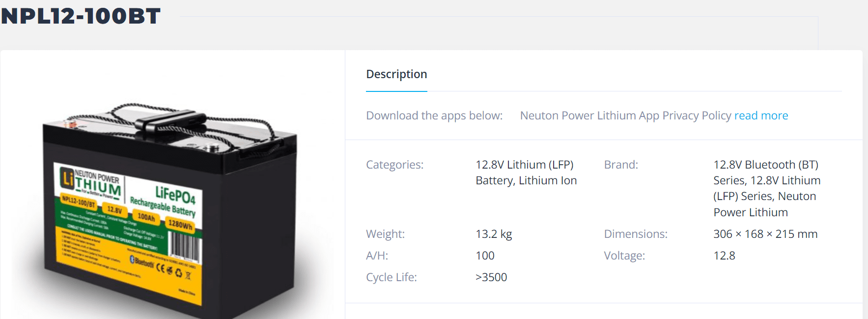The width and height of the screenshot is (868, 319).
Task: Click the Neuton Power Lithium logo on the battery
Action: (91, 183)
